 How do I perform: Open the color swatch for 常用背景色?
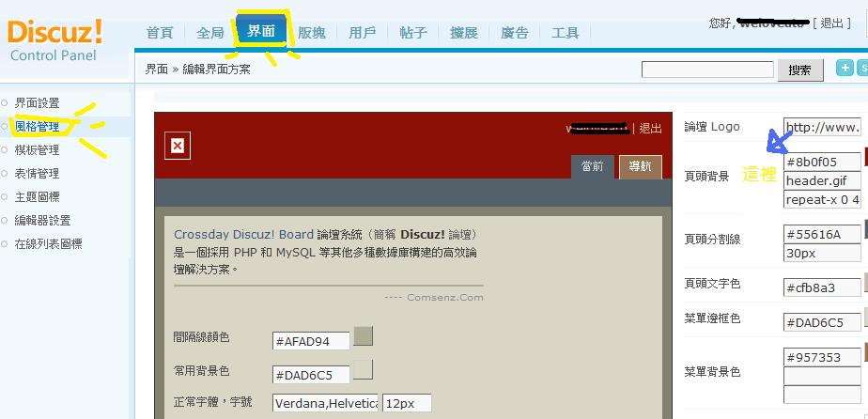(x=364, y=370)
